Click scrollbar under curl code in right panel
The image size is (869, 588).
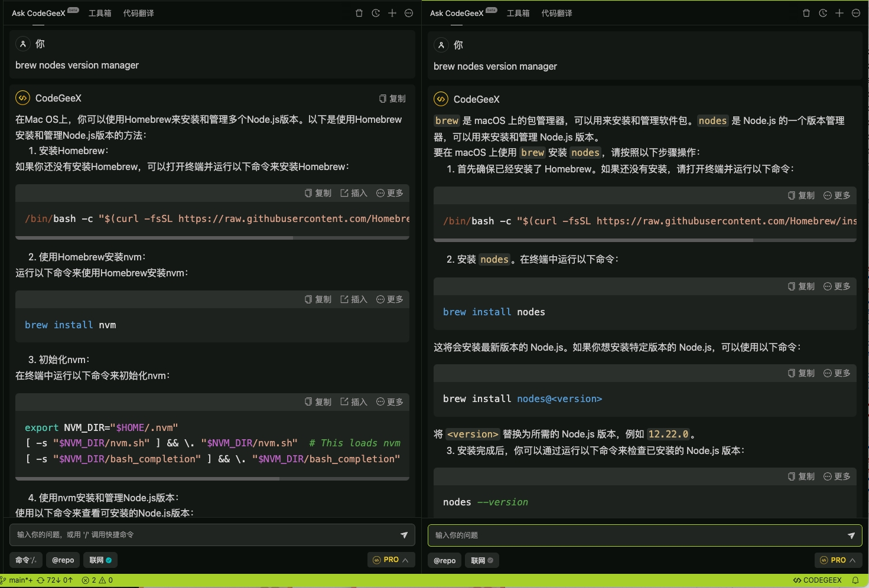(x=593, y=240)
